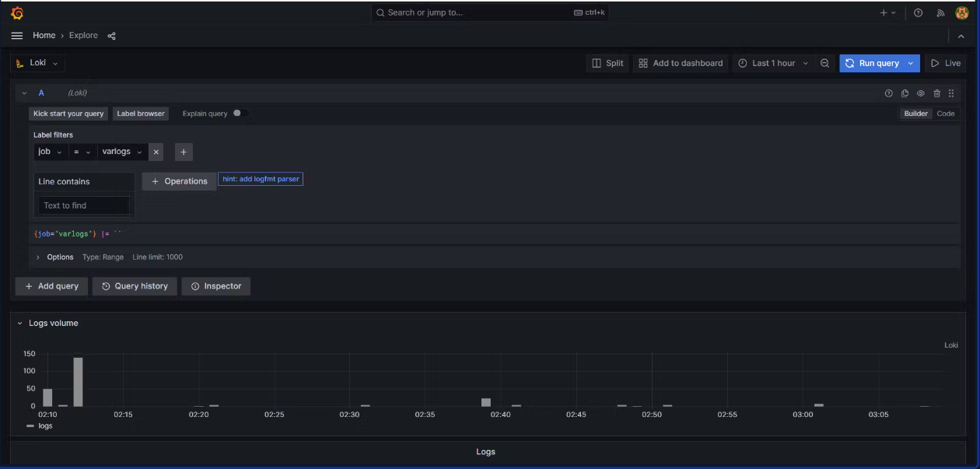
Task: Open the Last 1 hour time picker
Action: click(773, 63)
